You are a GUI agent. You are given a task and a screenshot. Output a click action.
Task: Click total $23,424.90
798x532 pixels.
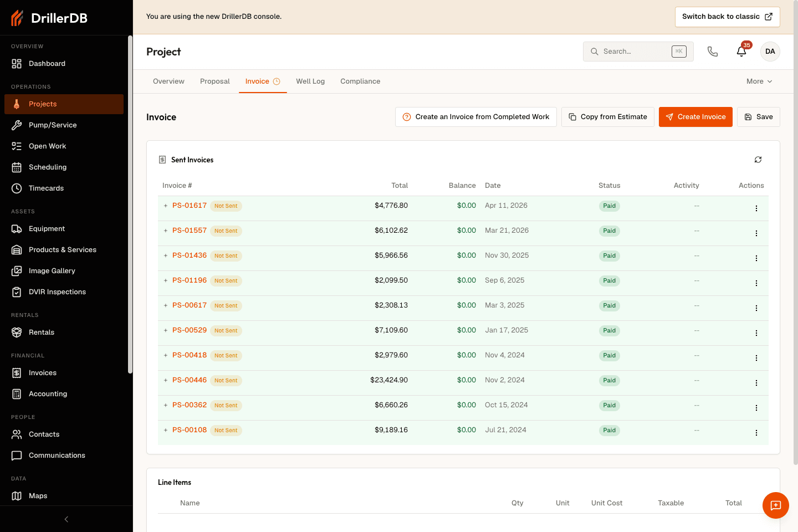389,380
